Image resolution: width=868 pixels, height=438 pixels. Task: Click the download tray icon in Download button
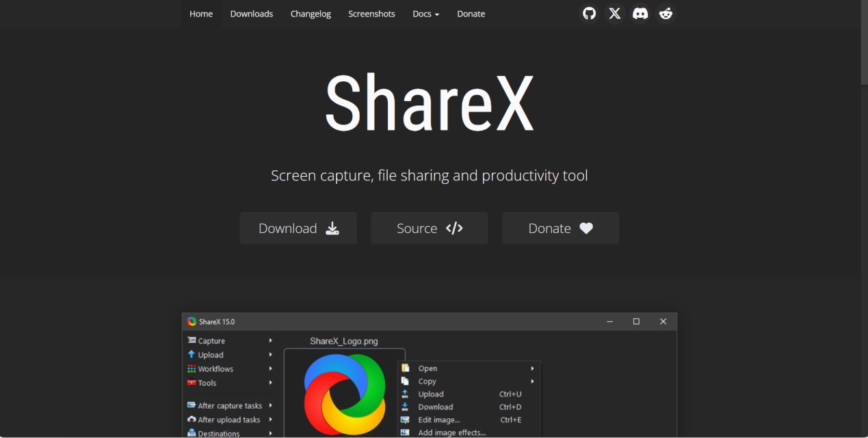click(x=332, y=228)
